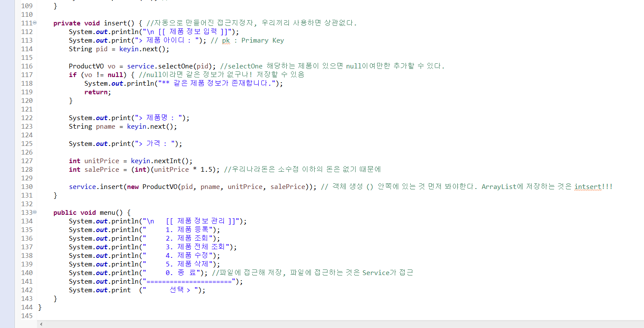This screenshot has height=328, width=644.
Task: Click the misspelled word 'intsert' in comment
Action: 588,187
